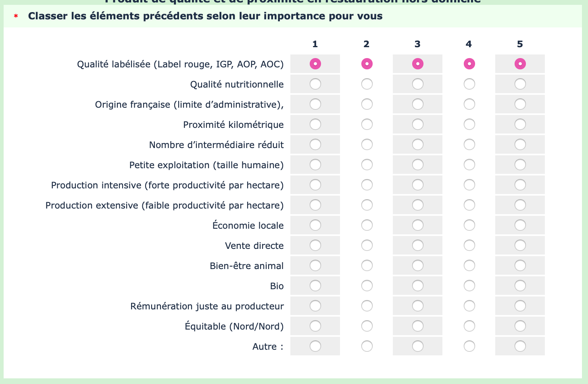
Task: Mark Économie locale as 5
Action: click(x=520, y=225)
